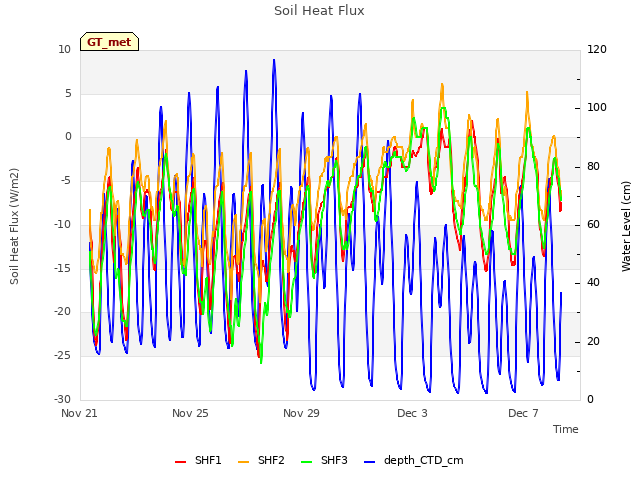The width and height of the screenshot is (640, 480).
Task: Click the Dec 7 x-axis tick label
Action: (523, 413)
